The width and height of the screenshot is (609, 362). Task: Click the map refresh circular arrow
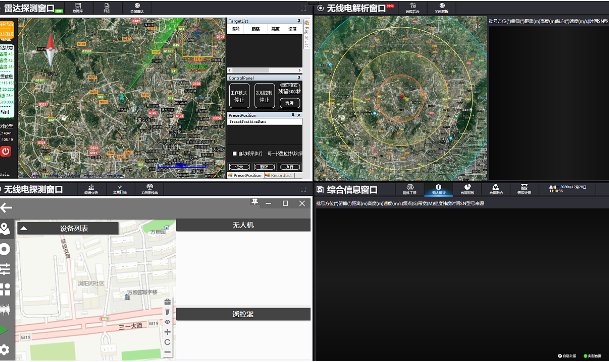coord(167,342)
